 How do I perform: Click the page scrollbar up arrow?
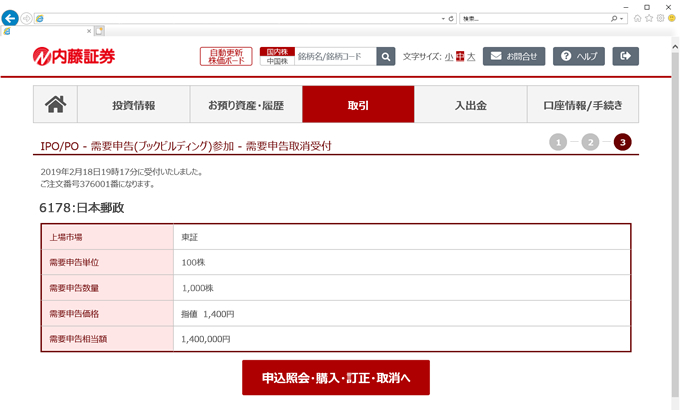675,46
